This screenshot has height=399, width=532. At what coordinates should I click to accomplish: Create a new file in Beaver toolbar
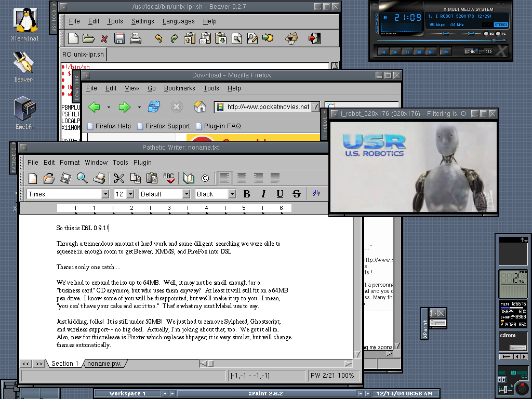(73, 38)
